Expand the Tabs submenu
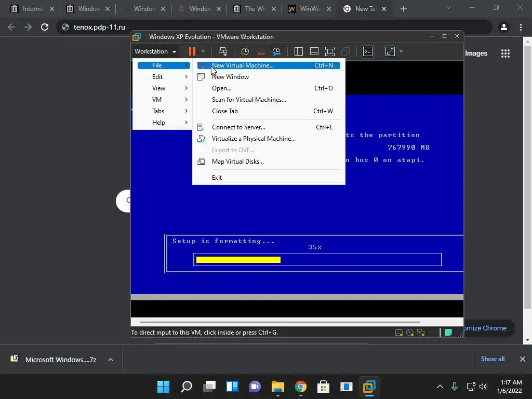This screenshot has height=399, width=532. [x=164, y=111]
